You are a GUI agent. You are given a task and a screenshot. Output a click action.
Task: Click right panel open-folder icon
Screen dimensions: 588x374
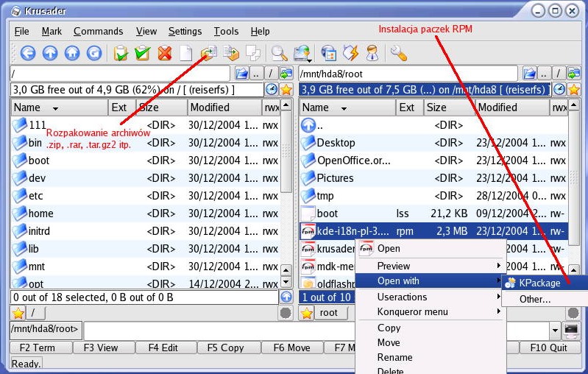pos(530,73)
